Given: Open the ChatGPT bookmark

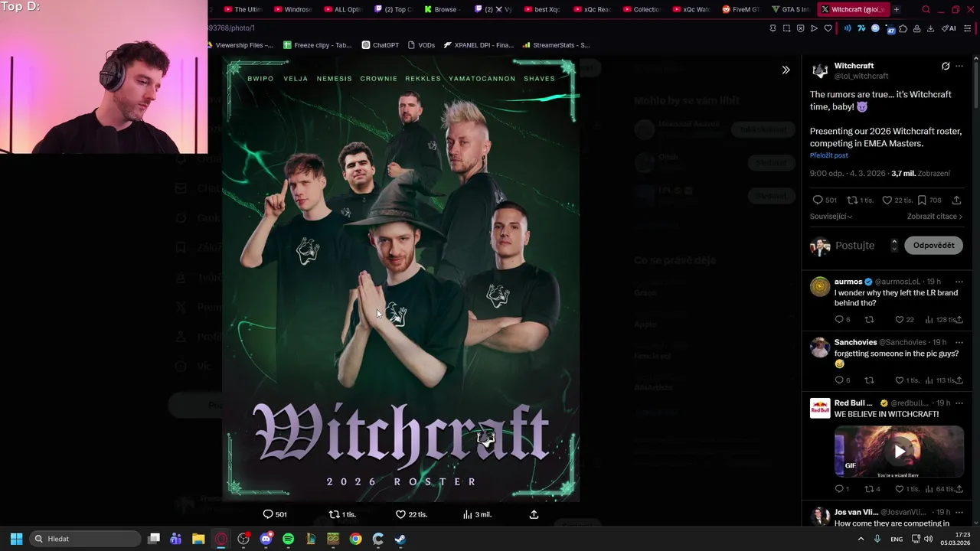Looking at the screenshot, I should tap(381, 45).
